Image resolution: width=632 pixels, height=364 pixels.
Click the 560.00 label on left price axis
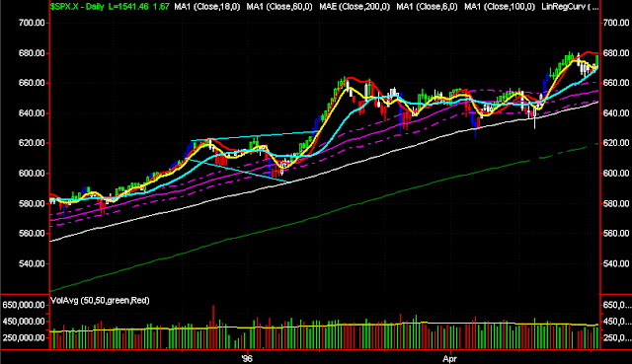pyautogui.click(x=32, y=234)
